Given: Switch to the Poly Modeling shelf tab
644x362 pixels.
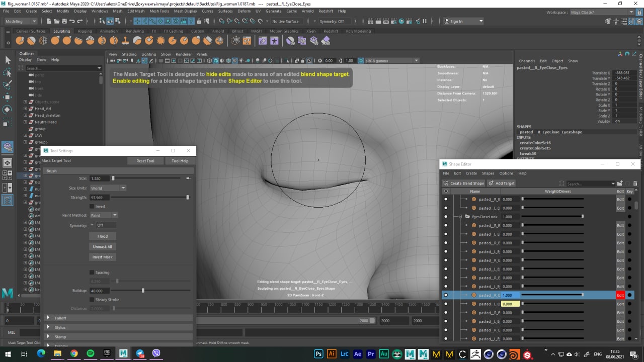Looking at the screenshot, I should click(x=358, y=31).
